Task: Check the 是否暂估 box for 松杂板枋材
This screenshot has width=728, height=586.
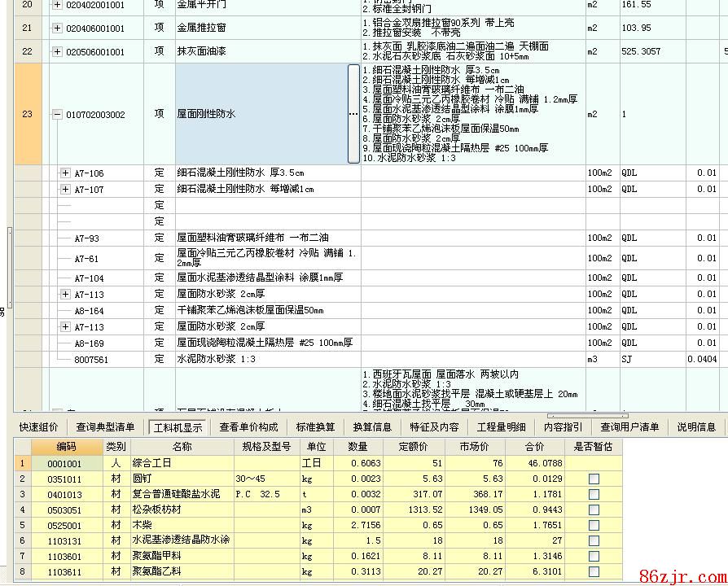Action: 594,510
